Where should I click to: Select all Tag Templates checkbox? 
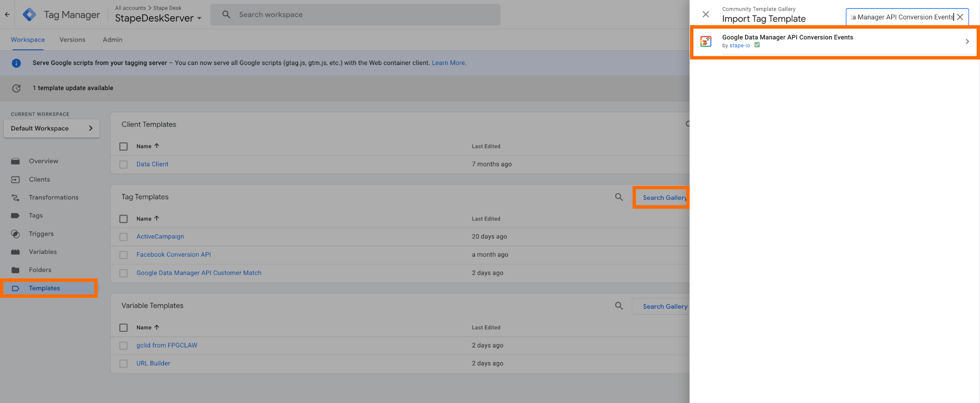pos(123,219)
